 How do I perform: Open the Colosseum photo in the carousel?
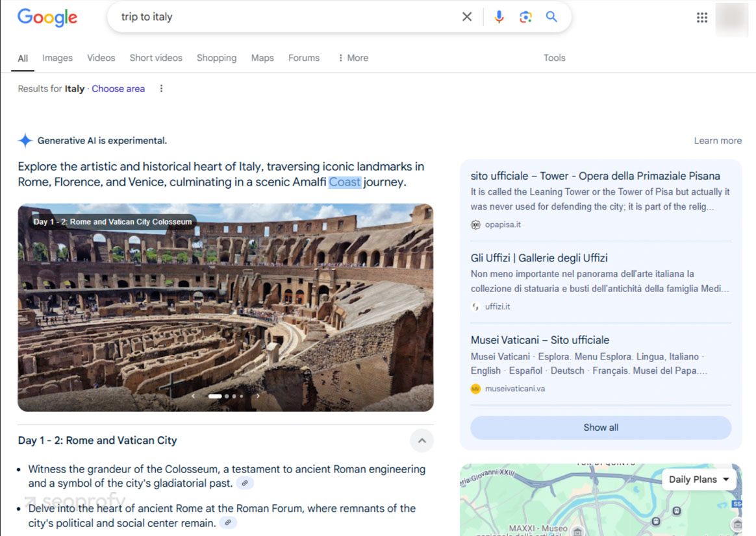tap(225, 307)
